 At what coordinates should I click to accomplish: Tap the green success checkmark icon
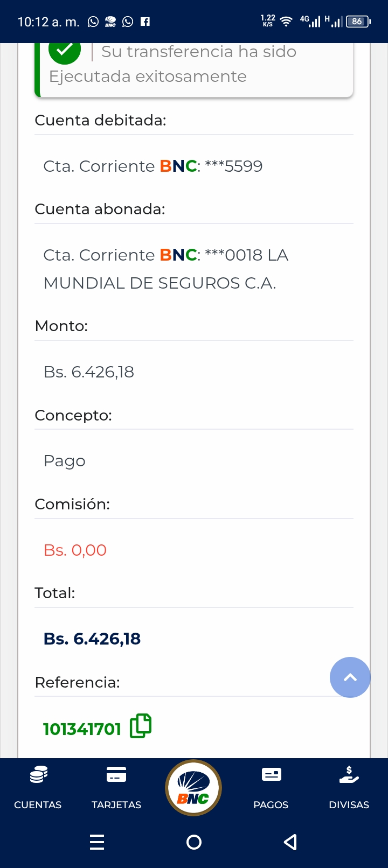pos(65,51)
